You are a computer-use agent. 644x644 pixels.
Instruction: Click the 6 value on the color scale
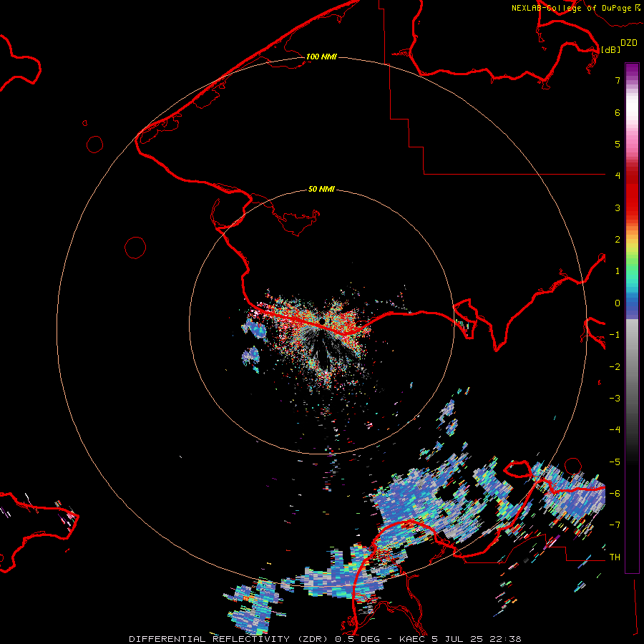click(x=618, y=112)
